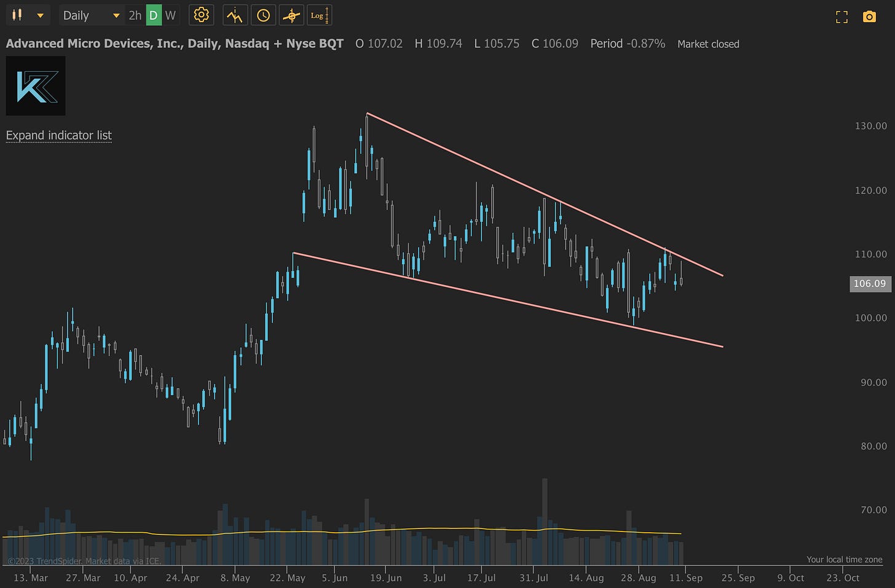This screenshot has width=895, height=588.
Task: Click the L 105.75 low value
Action: click(497, 44)
